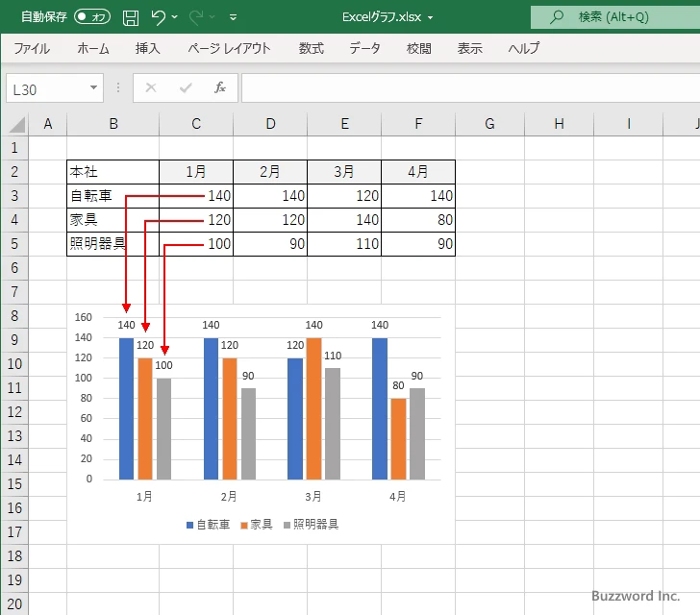700x615 pixels.
Task: Click the Select All corner triangle
Action: [x=16, y=125]
